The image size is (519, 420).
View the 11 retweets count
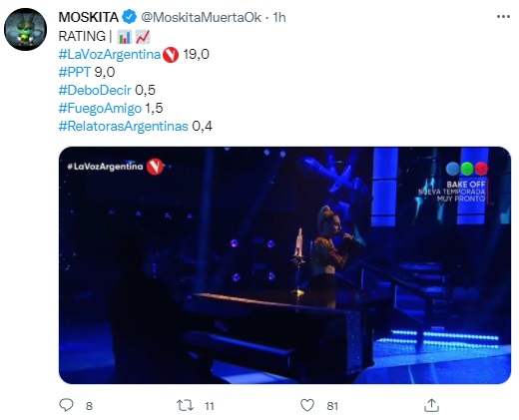(x=210, y=406)
